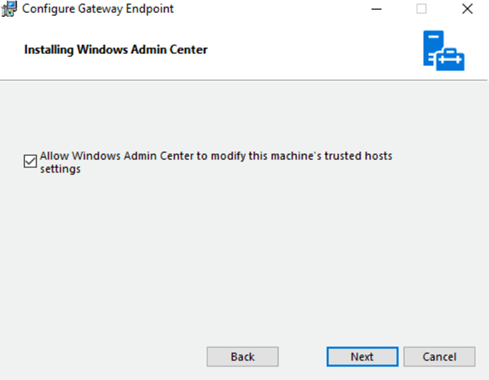Click the 'Configure Gateway Endpoint' title text
Screen dimensions: 489x380
pyautogui.click(x=98, y=9)
